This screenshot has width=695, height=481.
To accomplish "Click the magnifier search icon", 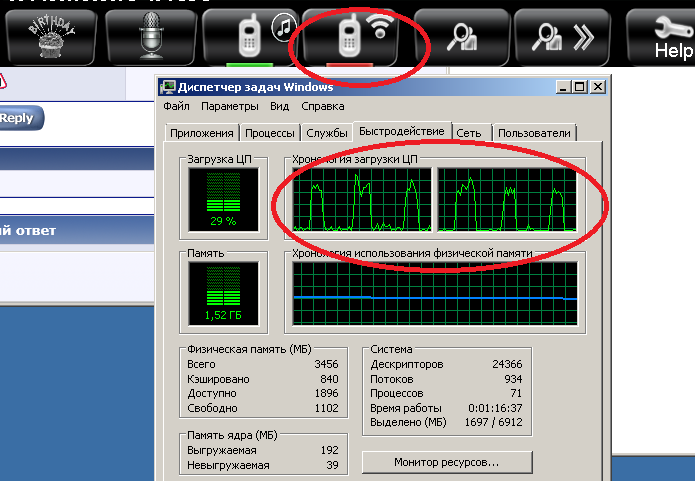I will [x=463, y=36].
